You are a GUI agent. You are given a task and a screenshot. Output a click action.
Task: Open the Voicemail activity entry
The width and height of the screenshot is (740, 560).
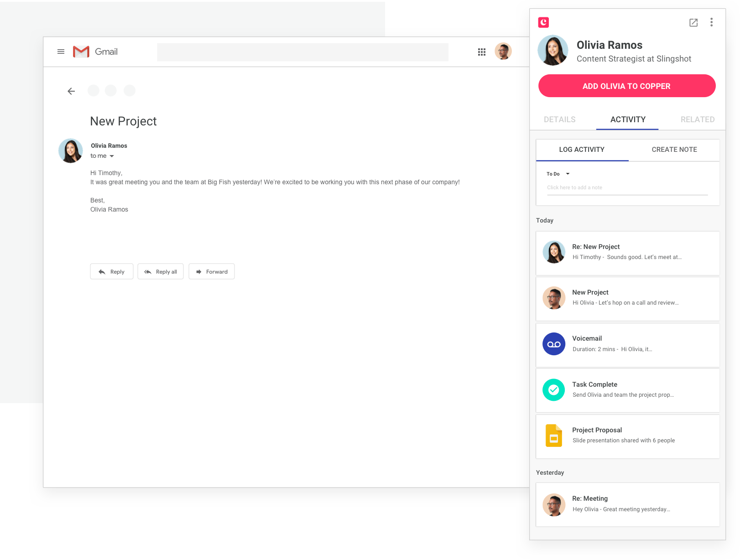coord(628,345)
